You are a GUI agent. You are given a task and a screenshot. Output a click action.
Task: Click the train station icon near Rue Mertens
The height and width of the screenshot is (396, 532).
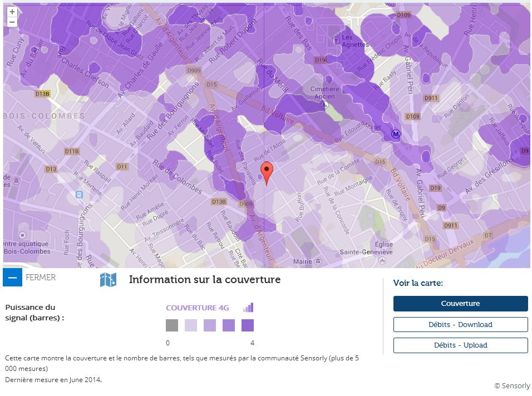[79, 195]
